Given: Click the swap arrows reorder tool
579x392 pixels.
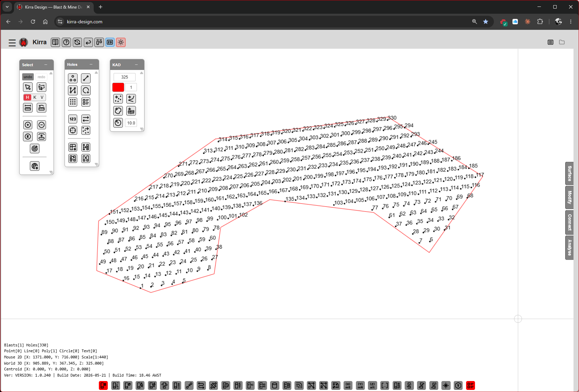Looking at the screenshot, I should click(86, 119).
